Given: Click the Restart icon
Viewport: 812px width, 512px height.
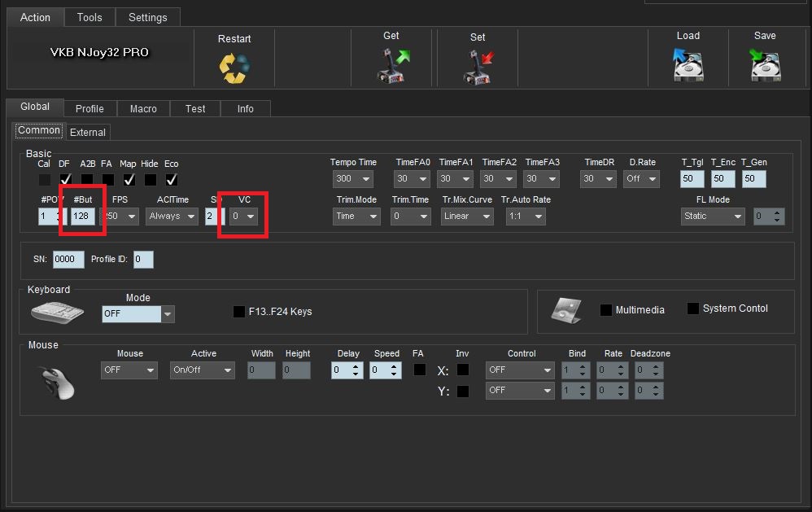Looking at the screenshot, I should (x=234, y=68).
